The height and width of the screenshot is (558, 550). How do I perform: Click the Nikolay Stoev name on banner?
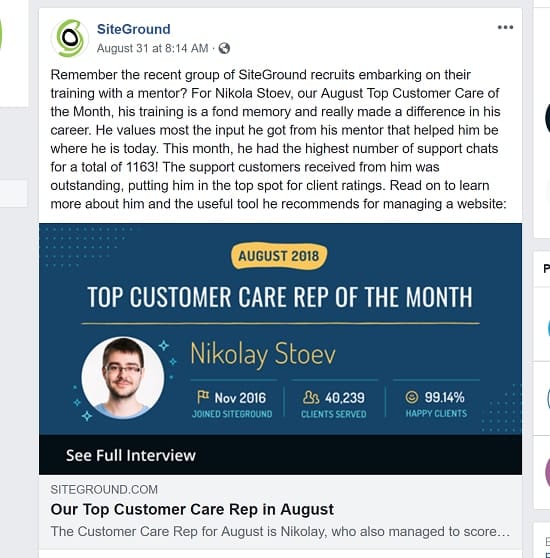[263, 354]
